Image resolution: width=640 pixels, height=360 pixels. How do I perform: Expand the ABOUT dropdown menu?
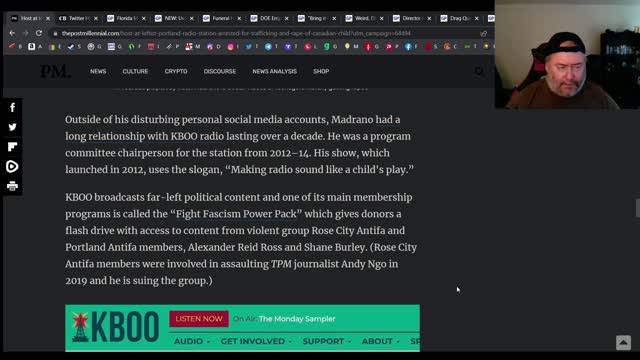[x=380, y=341]
